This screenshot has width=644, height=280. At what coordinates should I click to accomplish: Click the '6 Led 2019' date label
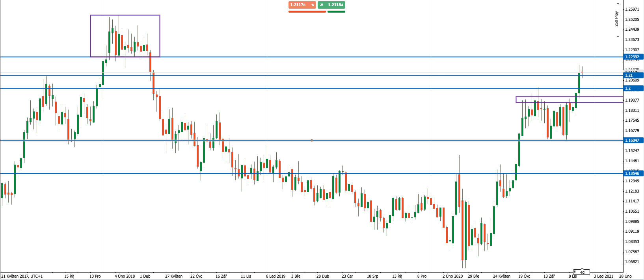276,276
